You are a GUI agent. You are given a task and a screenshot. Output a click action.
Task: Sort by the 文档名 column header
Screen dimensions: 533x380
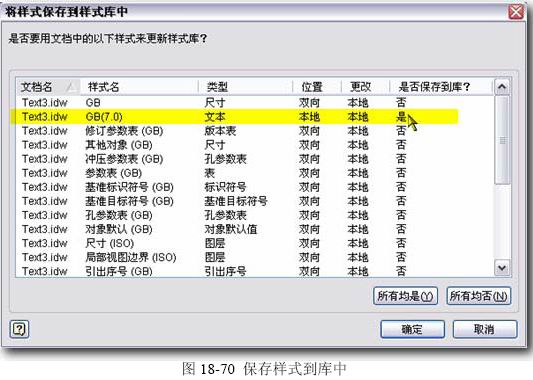click(48, 87)
